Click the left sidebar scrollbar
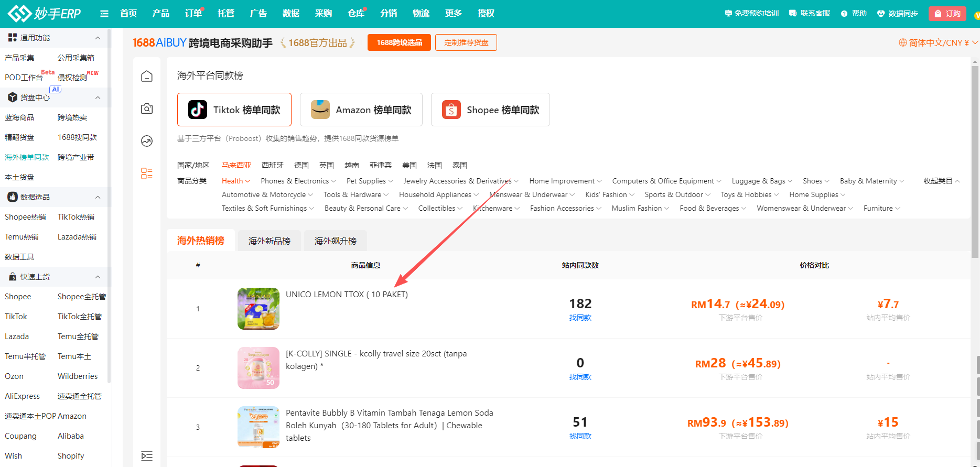 (x=109, y=205)
